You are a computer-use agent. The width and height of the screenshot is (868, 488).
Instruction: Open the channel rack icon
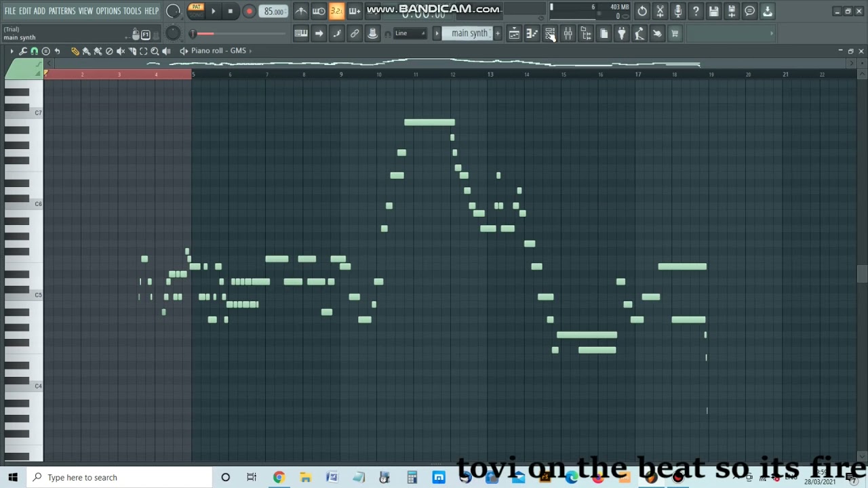click(x=550, y=33)
